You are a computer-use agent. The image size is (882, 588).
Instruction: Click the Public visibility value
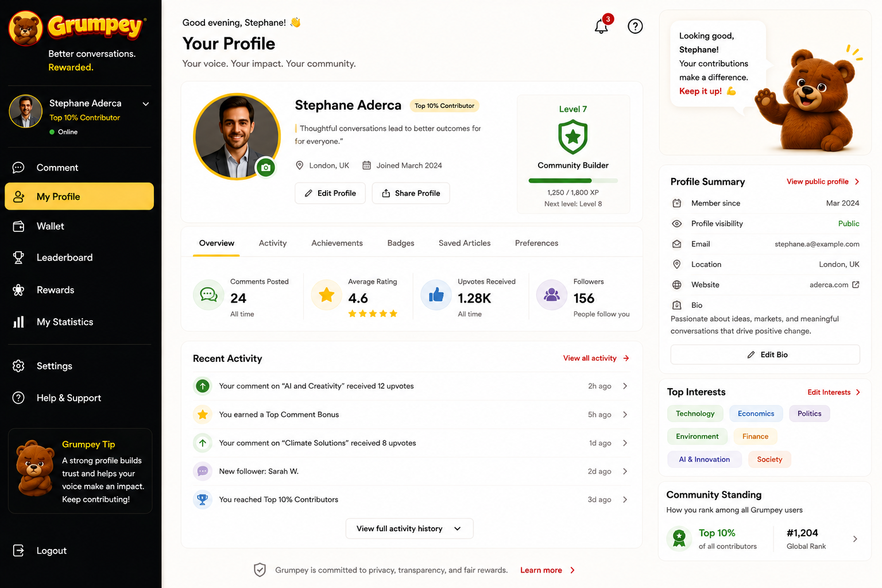(x=849, y=223)
